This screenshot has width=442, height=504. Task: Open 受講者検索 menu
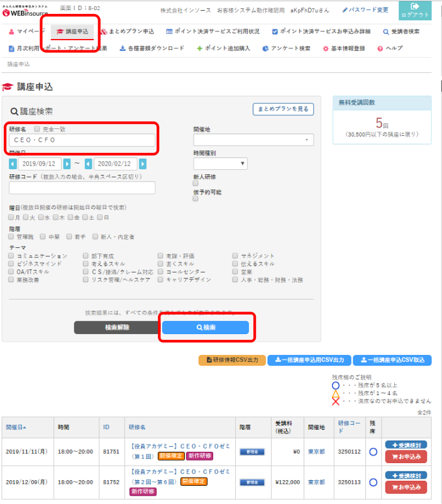(402, 31)
